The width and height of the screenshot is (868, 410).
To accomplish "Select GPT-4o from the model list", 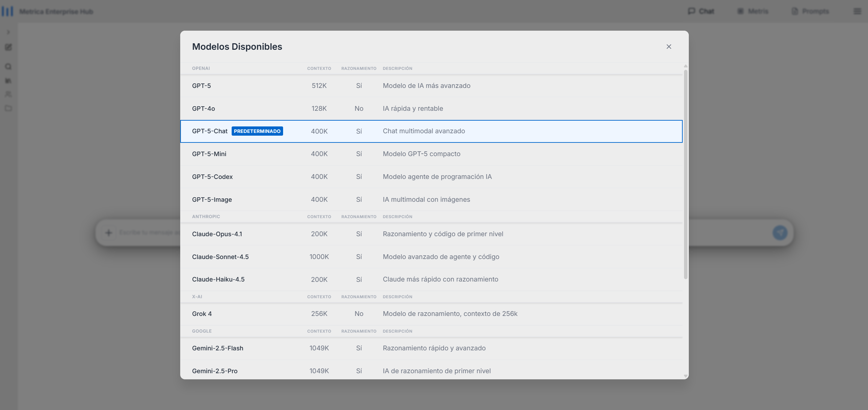I will pos(431,108).
